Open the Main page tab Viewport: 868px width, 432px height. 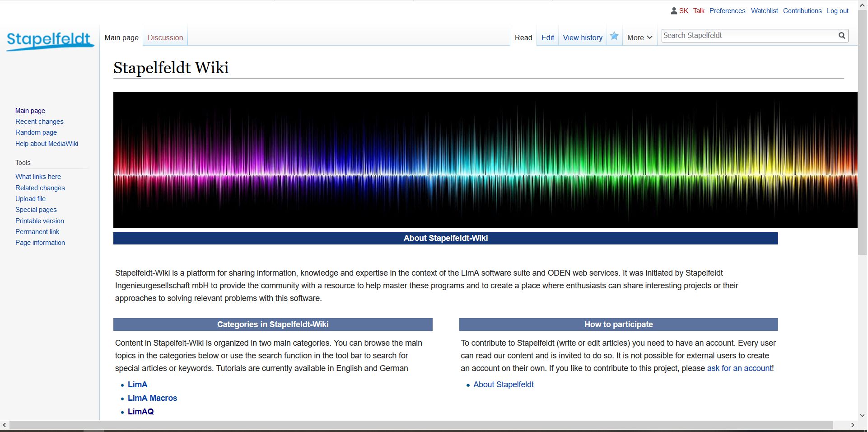pos(121,38)
